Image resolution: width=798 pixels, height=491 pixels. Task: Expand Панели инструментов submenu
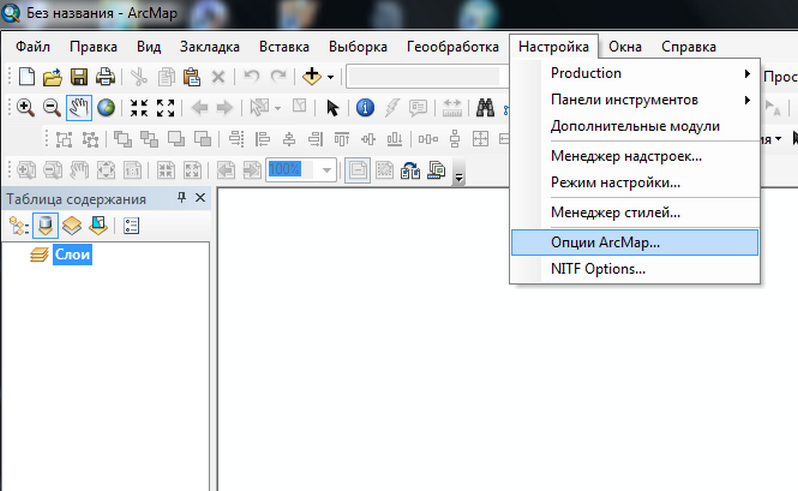(x=635, y=100)
